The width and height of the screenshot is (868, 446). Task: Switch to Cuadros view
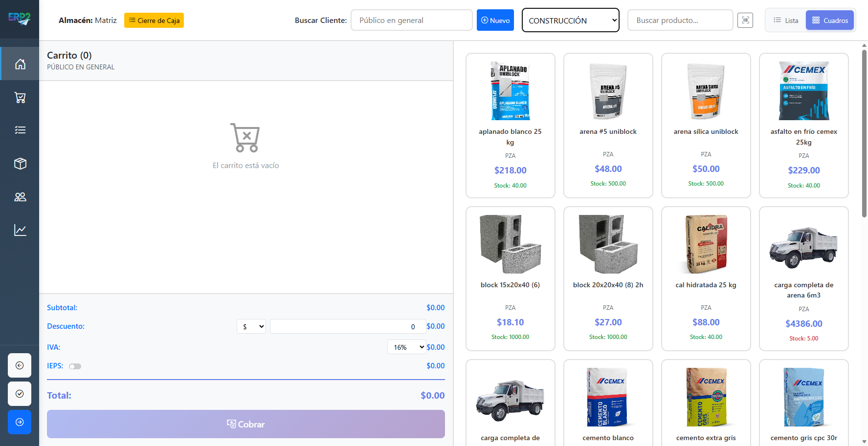click(830, 21)
